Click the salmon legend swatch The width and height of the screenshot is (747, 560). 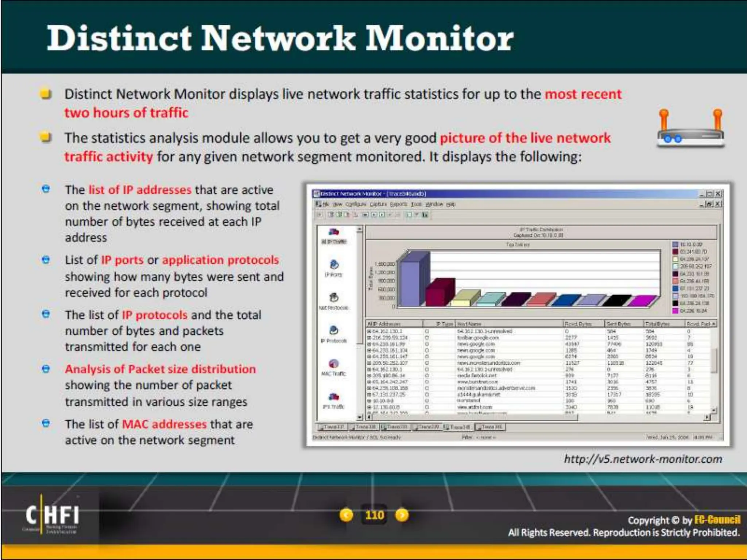click(x=675, y=281)
